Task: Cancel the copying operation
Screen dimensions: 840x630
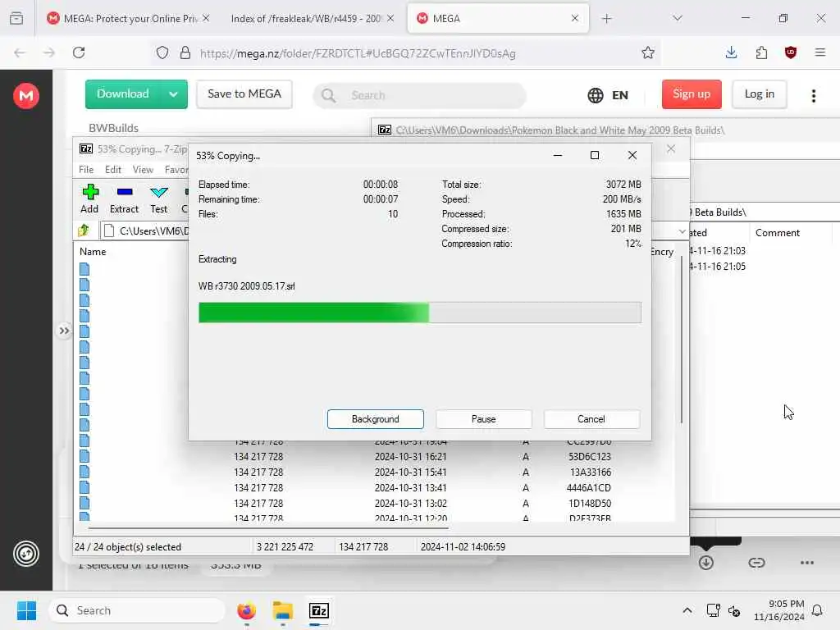Action: (591, 419)
